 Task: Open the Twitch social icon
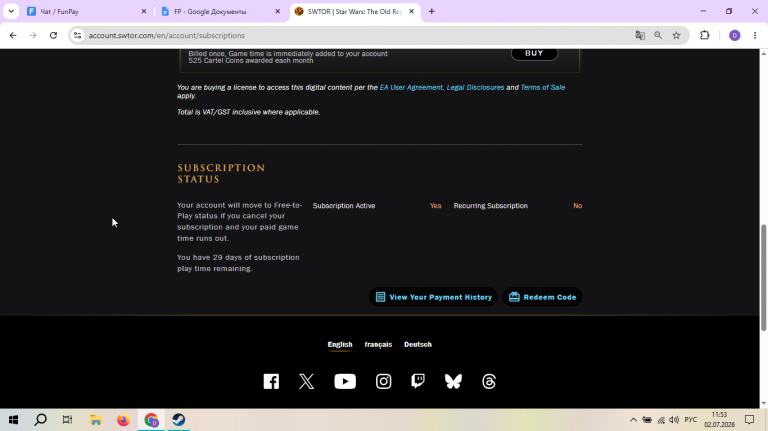point(418,381)
